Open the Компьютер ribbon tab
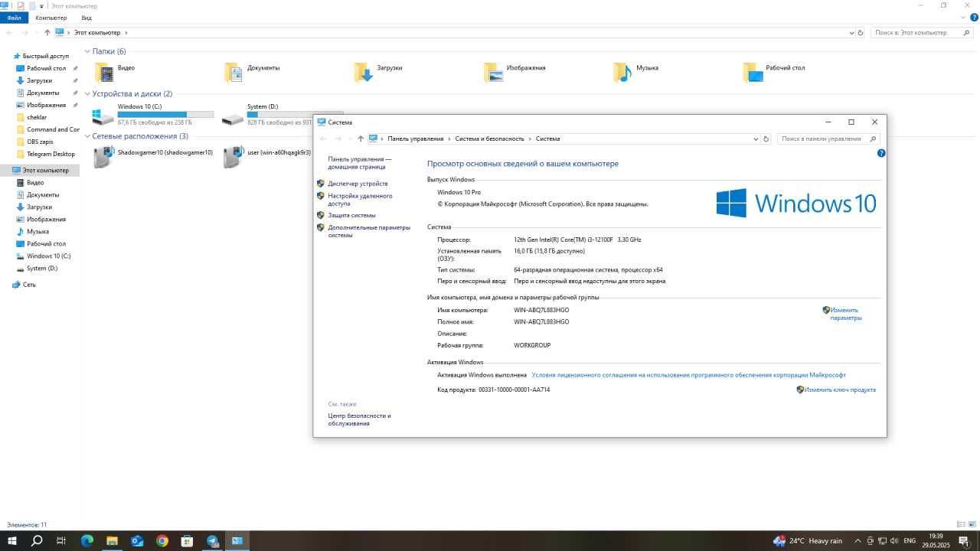 51,18
